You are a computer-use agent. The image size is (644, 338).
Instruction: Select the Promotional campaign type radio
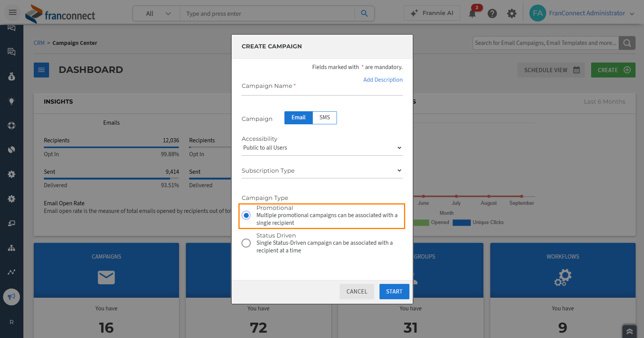(x=246, y=215)
